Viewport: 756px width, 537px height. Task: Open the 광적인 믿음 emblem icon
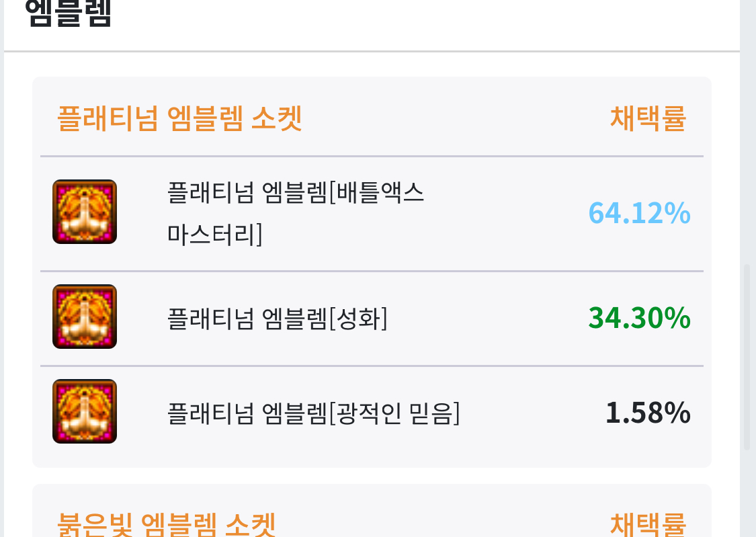85,411
